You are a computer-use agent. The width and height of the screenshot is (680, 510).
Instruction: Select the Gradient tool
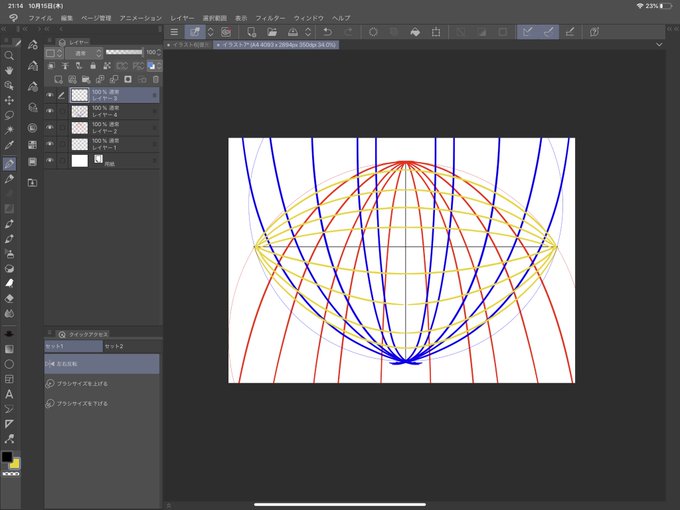pos(9,349)
